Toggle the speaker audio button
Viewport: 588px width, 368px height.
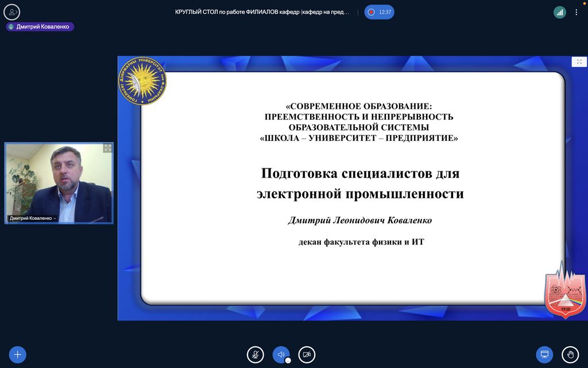coord(281,354)
